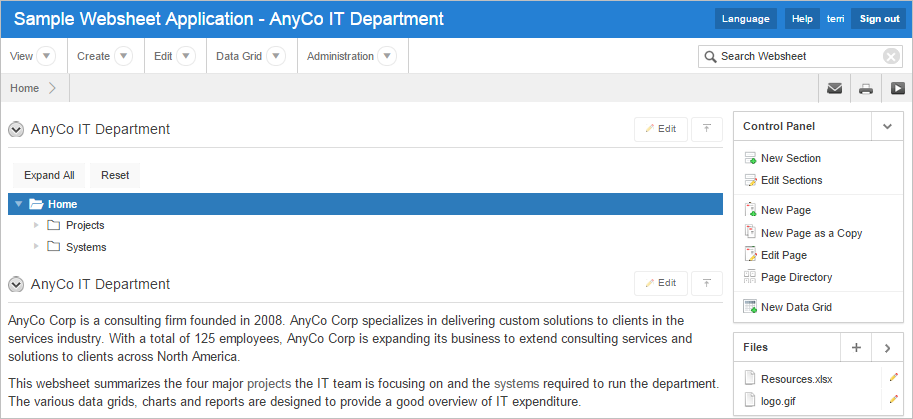Click New Page as a Copy link
Screen dimensions: 913x419
pyautogui.click(x=811, y=233)
